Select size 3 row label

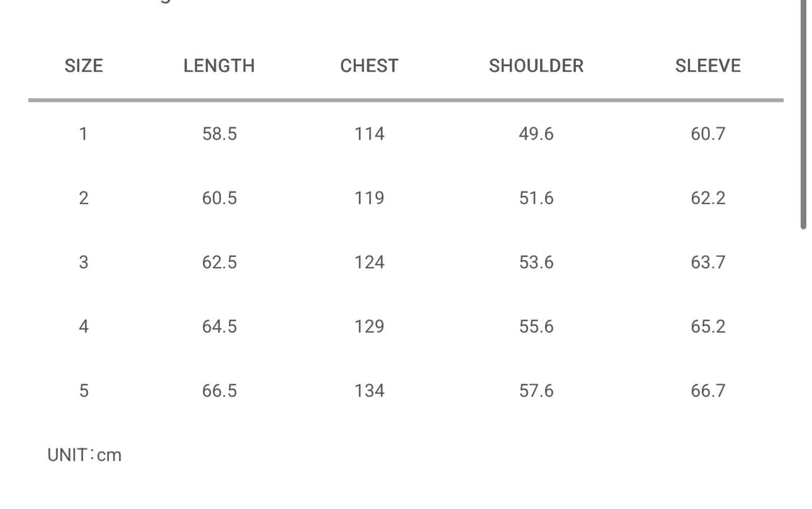pyautogui.click(x=84, y=263)
